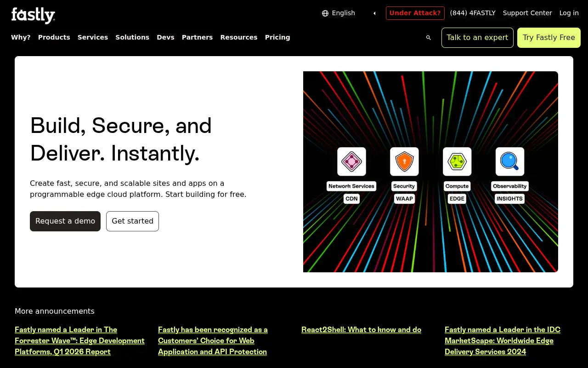
Task: Click the Get started button
Action: coord(132,221)
